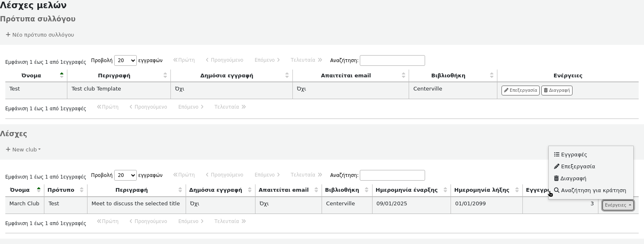Viewport: 644px width, 244px height.
Task: Click the trash icon beside Διαγραφή in the menu
Action: coord(557,179)
